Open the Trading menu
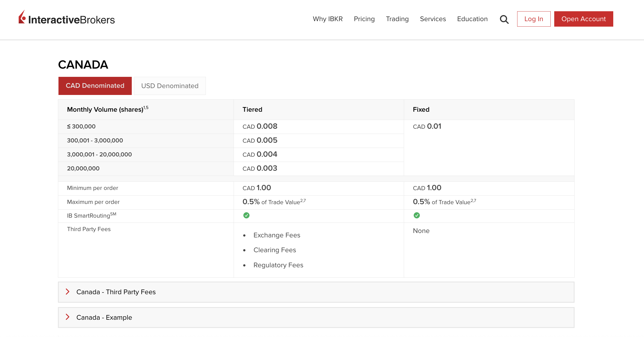 (x=397, y=19)
